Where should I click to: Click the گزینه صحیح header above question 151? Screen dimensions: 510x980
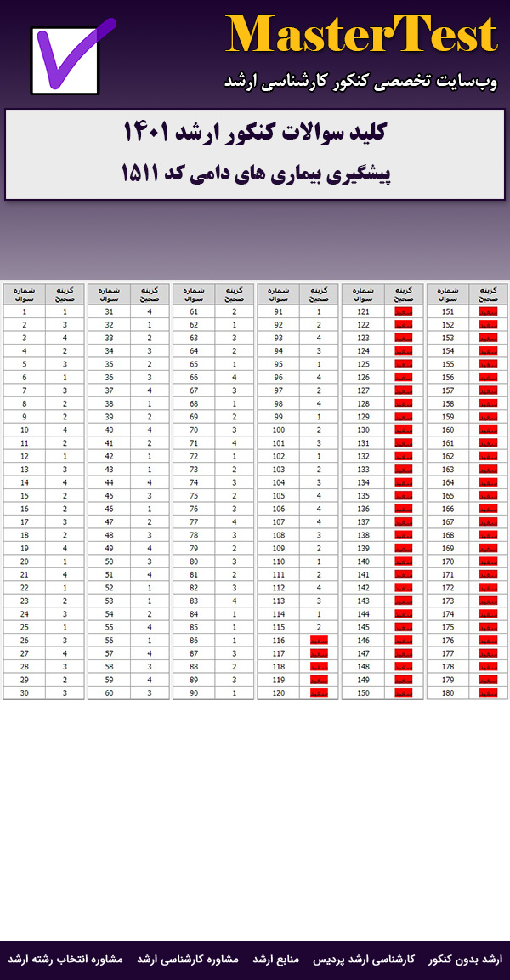(x=488, y=294)
